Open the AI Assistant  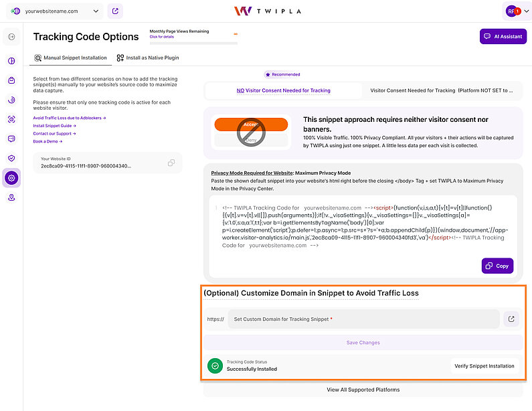pos(503,36)
